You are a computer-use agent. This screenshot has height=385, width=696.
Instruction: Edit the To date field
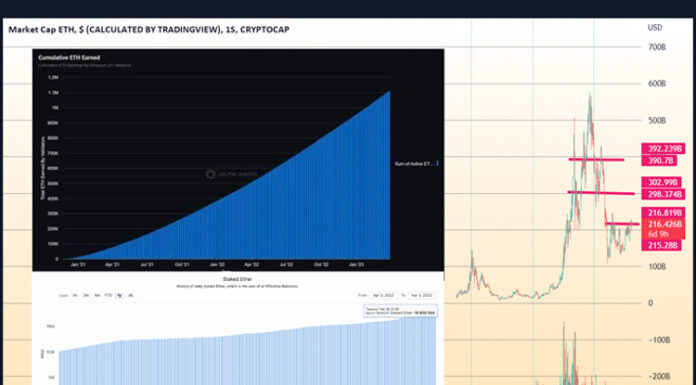pos(422,295)
